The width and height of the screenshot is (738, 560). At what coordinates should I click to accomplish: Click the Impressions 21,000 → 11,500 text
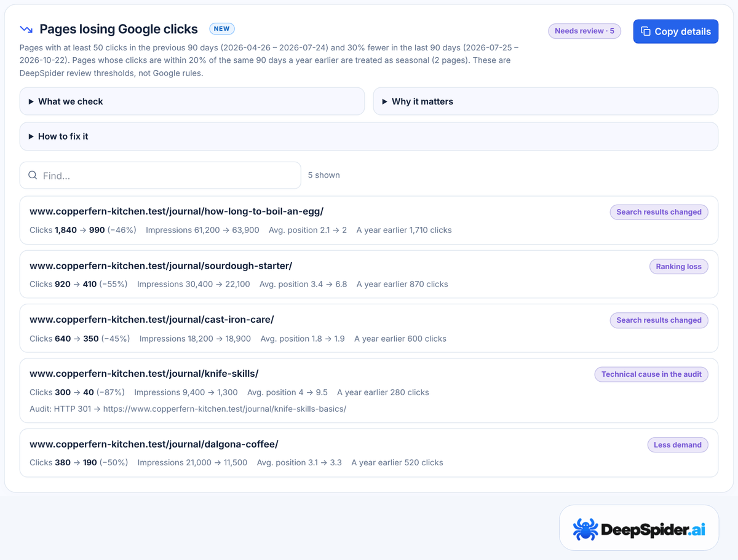tap(192, 462)
